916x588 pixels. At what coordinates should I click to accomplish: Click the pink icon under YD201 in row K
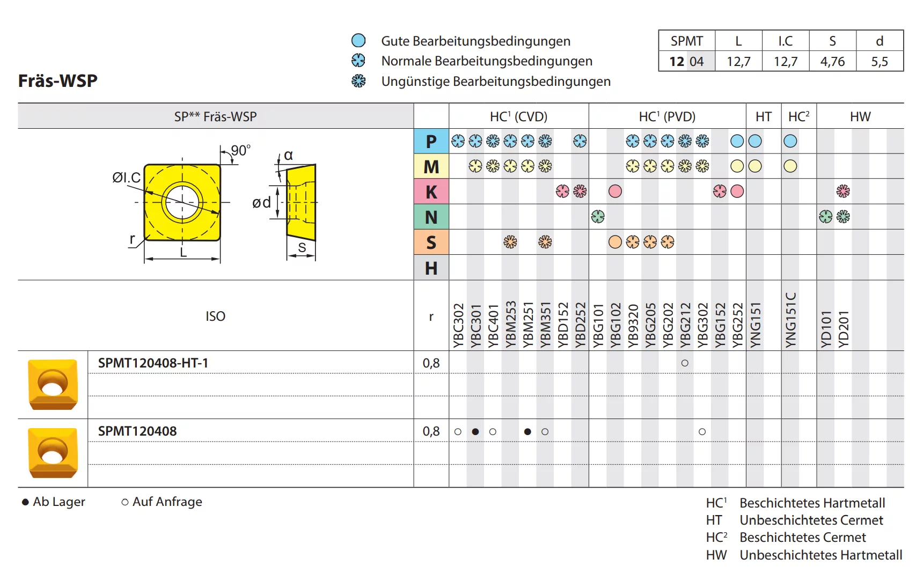[843, 191]
